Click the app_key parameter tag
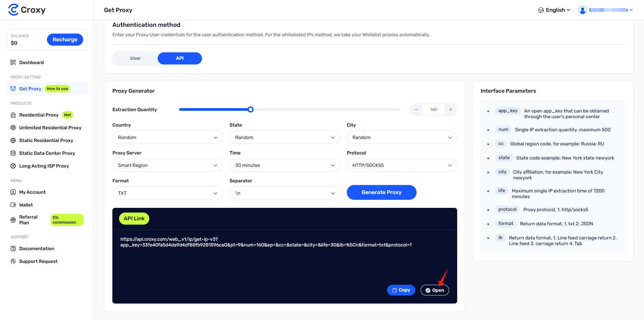This screenshot has width=644, height=320. point(508,111)
